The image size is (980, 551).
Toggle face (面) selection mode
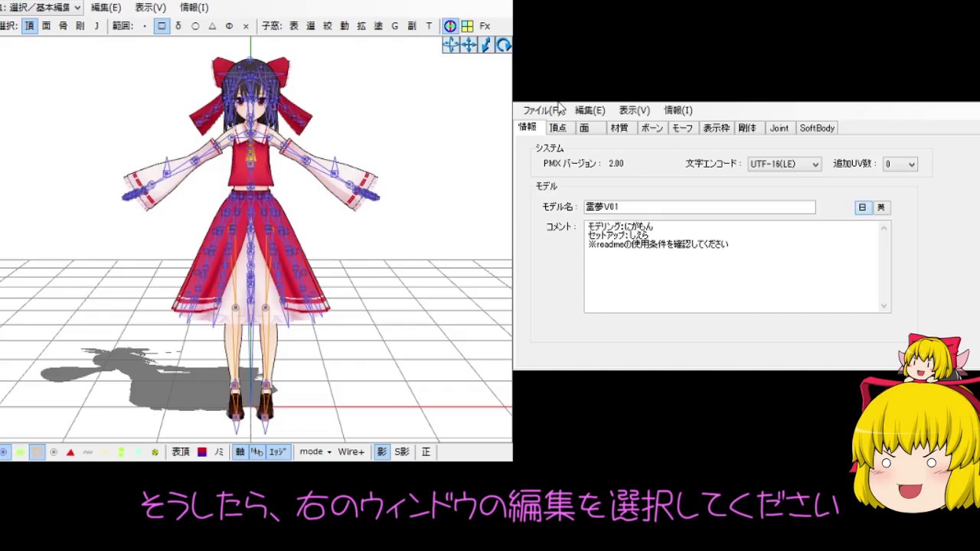[x=46, y=26]
